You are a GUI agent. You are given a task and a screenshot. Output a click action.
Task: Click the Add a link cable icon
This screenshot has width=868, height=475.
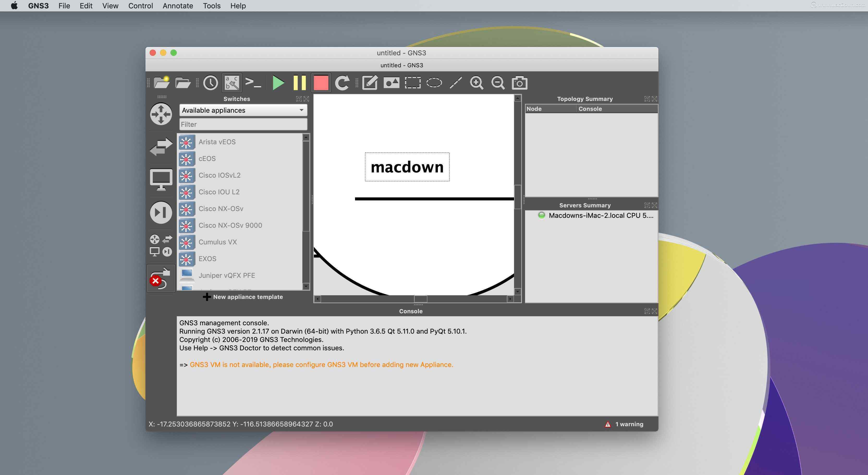[x=161, y=279]
